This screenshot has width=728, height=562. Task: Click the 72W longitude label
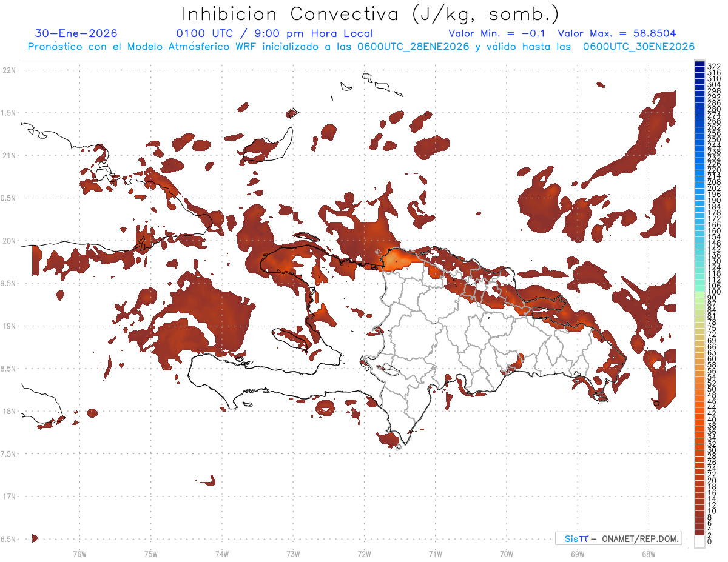pos(364,554)
